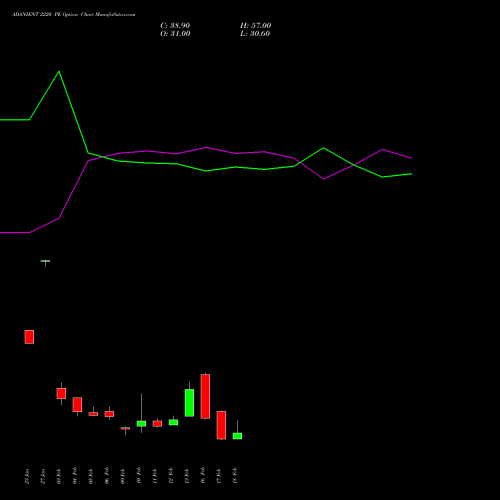The width and height of the screenshot is (500, 500).
Task: Click the red candle for 11 Feb
Action: pos(157,424)
